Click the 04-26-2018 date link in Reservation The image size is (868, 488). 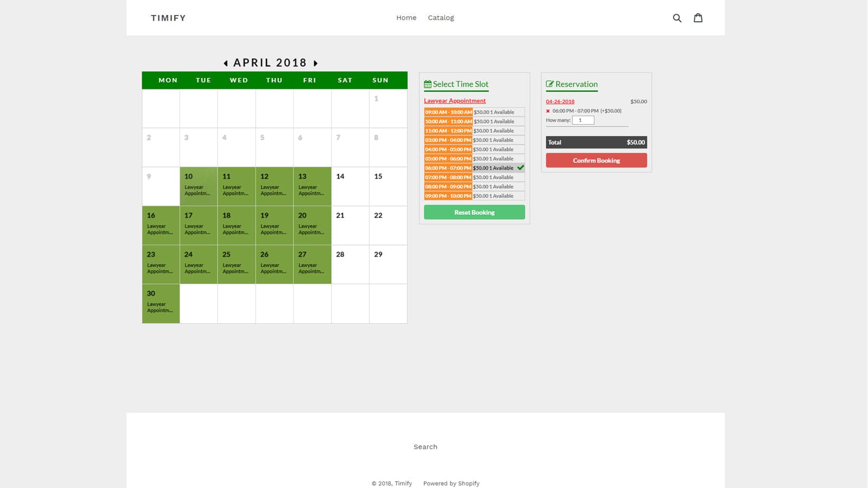559,101
